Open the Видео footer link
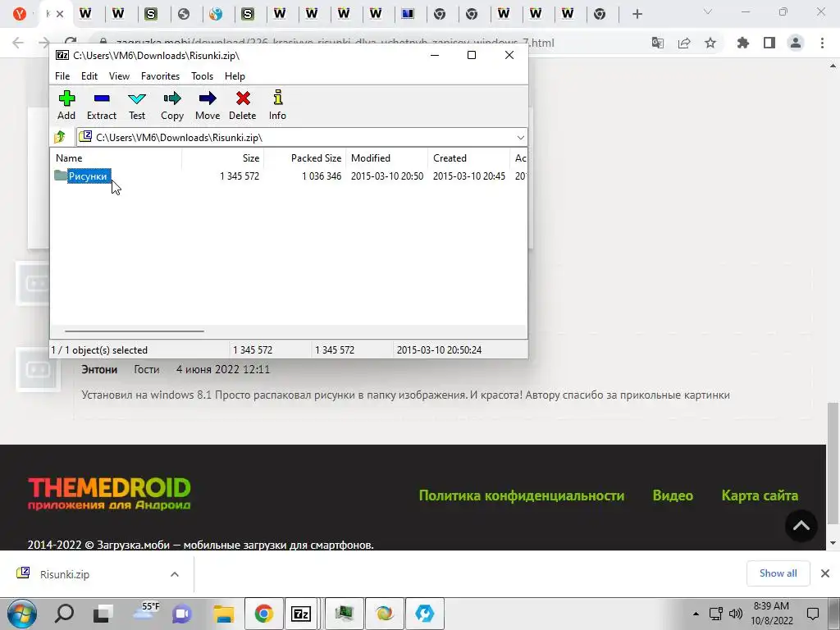 pos(673,495)
